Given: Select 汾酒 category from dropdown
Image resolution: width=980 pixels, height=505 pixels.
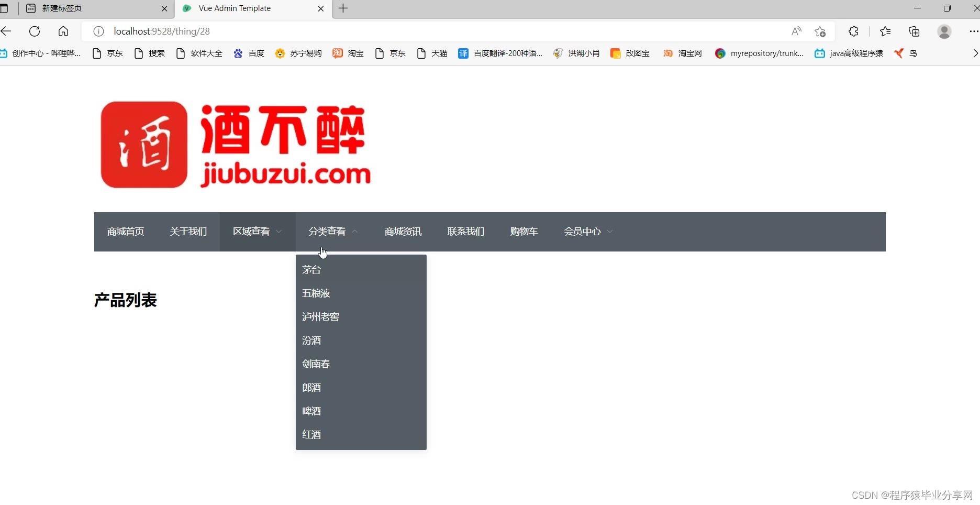Looking at the screenshot, I should [361, 341].
